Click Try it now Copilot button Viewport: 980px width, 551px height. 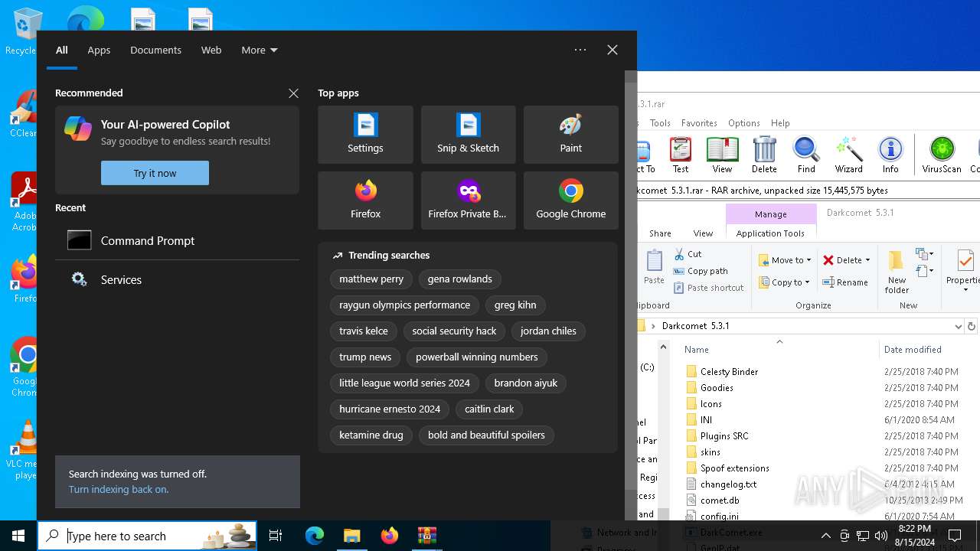[155, 173]
